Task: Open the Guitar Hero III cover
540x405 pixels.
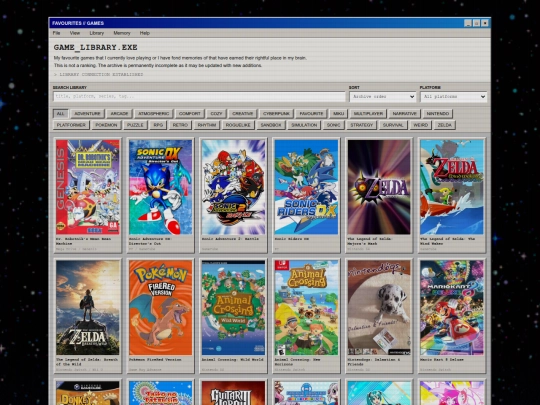Action: 233,393
